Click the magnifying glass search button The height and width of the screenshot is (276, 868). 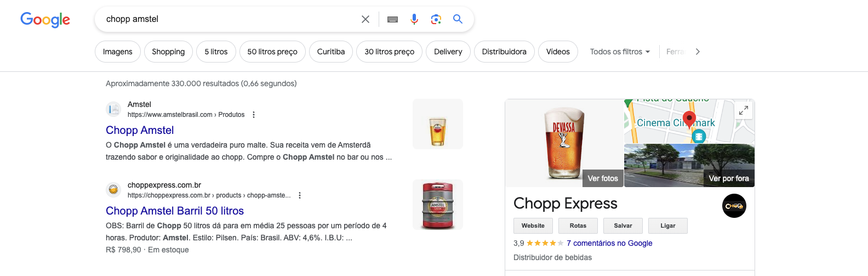click(x=458, y=19)
